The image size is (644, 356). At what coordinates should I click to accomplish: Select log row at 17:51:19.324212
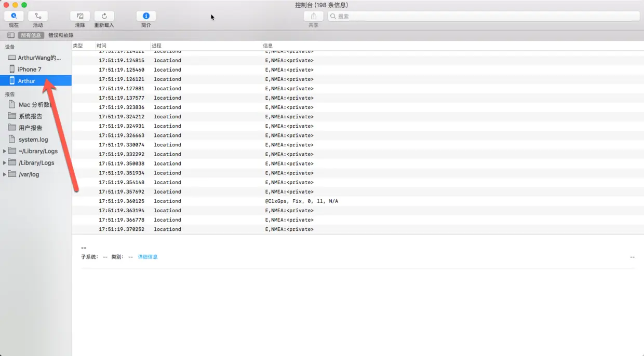pos(358,116)
